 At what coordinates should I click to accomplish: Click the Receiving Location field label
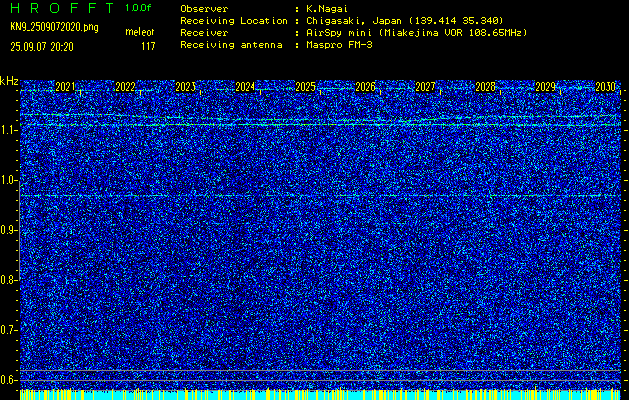(x=234, y=20)
